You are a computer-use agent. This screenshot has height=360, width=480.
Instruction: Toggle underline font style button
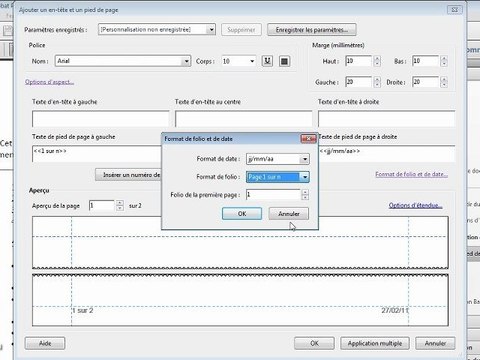267,61
